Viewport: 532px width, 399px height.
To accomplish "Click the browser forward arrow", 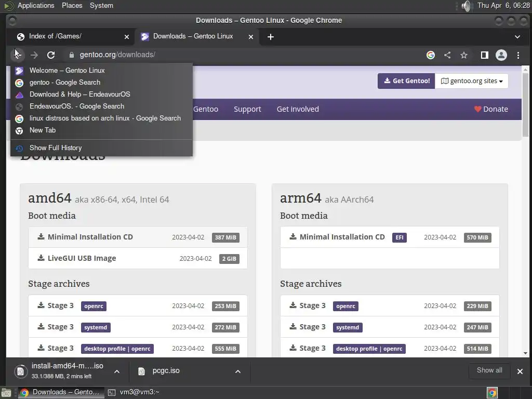I will (34, 55).
